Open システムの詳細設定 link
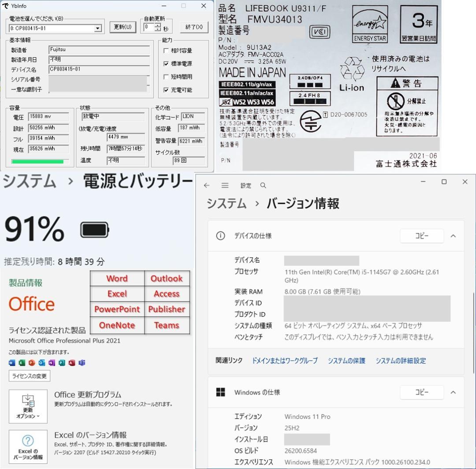Viewport: 476px width, 469px height. coord(401,361)
